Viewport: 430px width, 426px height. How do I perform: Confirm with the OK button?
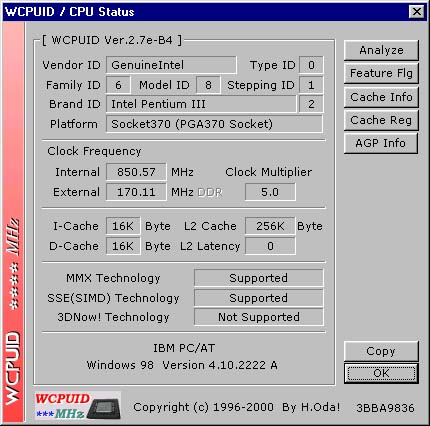pyautogui.click(x=381, y=373)
